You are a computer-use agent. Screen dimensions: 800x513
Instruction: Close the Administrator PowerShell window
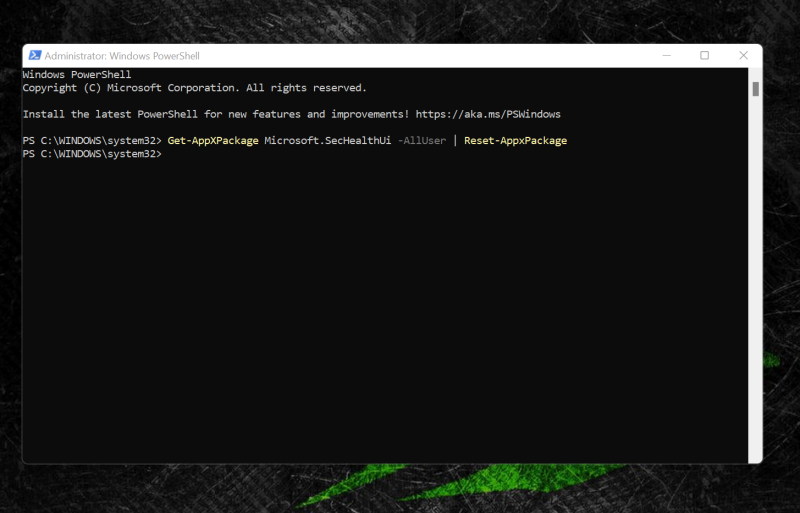click(743, 56)
